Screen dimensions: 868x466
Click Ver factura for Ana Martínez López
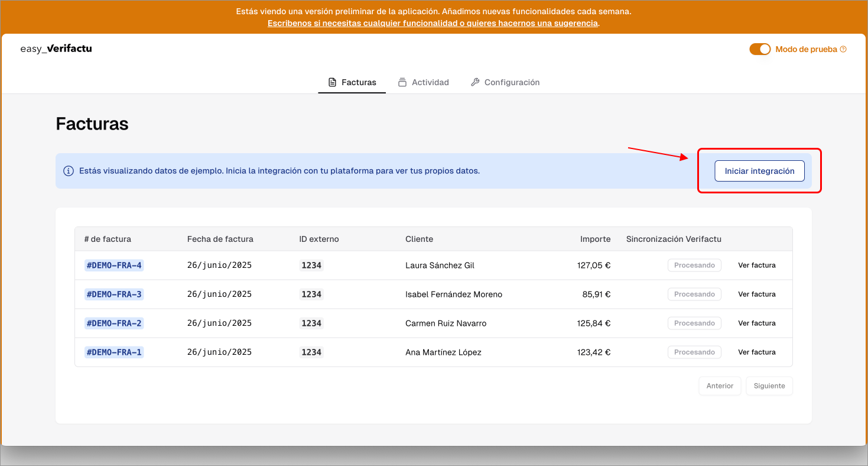[x=757, y=352]
